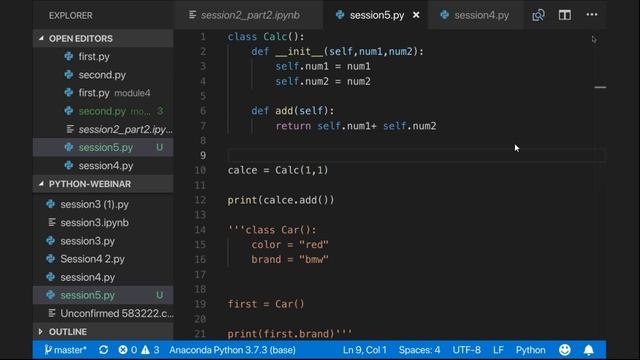The height and width of the screenshot is (360, 640).
Task: Click the 'brand = "bmw"' line
Action: 290,260
